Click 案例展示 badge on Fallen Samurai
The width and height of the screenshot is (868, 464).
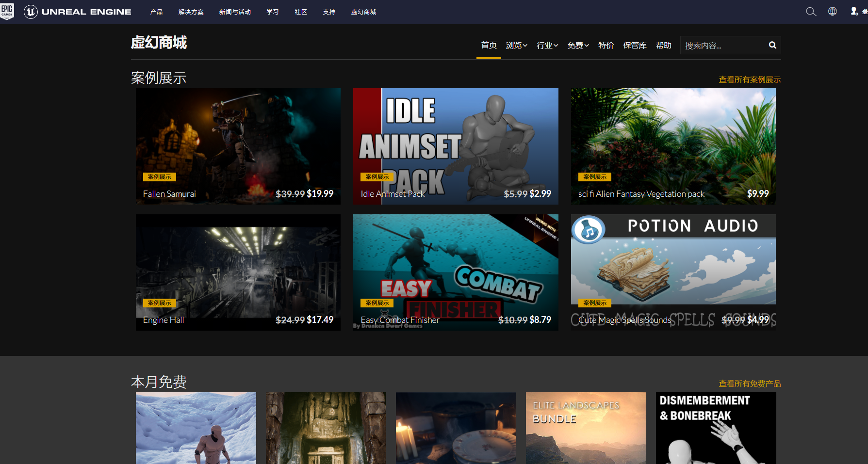[x=160, y=177]
